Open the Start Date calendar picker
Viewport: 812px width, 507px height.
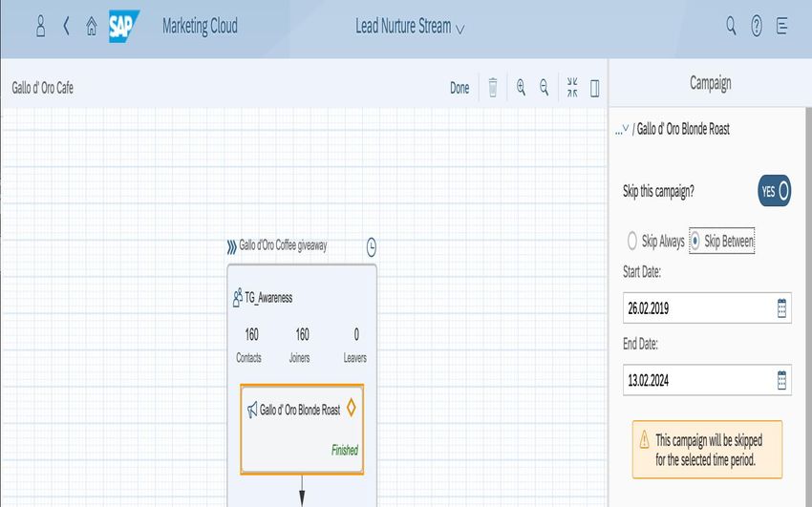pyautogui.click(x=781, y=308)
